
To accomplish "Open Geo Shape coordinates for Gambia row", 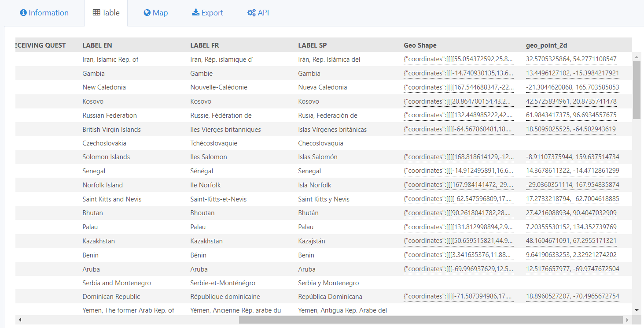I will (458, 73).
